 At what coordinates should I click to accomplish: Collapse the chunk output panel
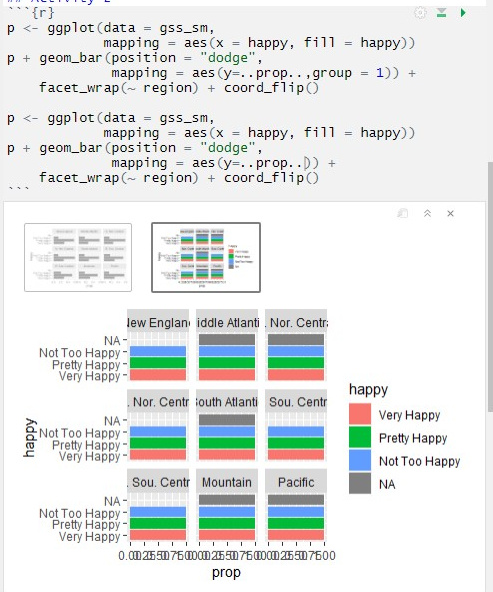tap(427, 213)
